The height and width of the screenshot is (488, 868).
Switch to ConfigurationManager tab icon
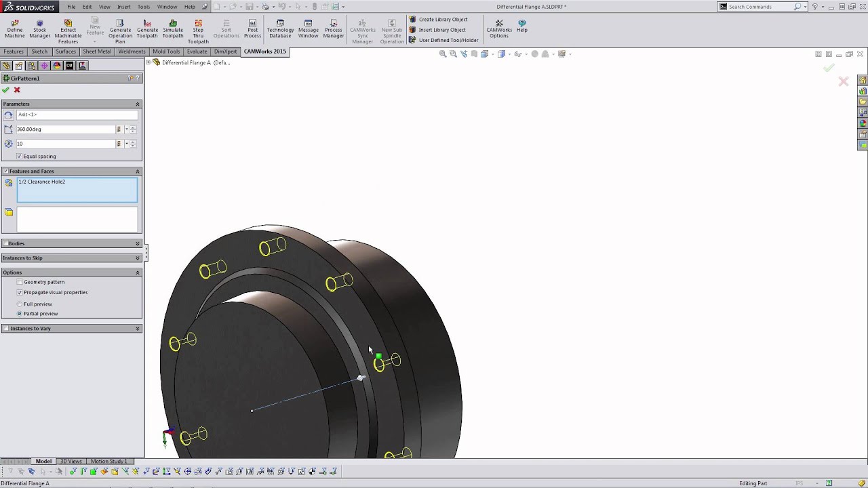tap(31, 66)
